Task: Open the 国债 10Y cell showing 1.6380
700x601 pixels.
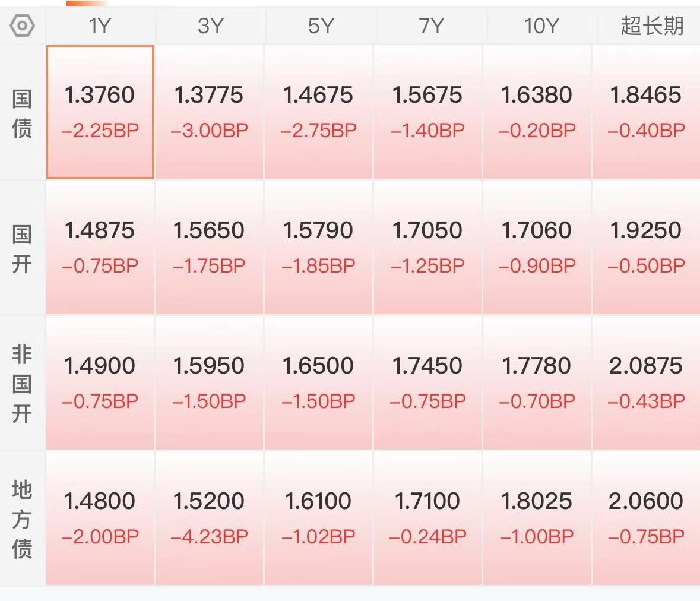Action: click(537, 112)
